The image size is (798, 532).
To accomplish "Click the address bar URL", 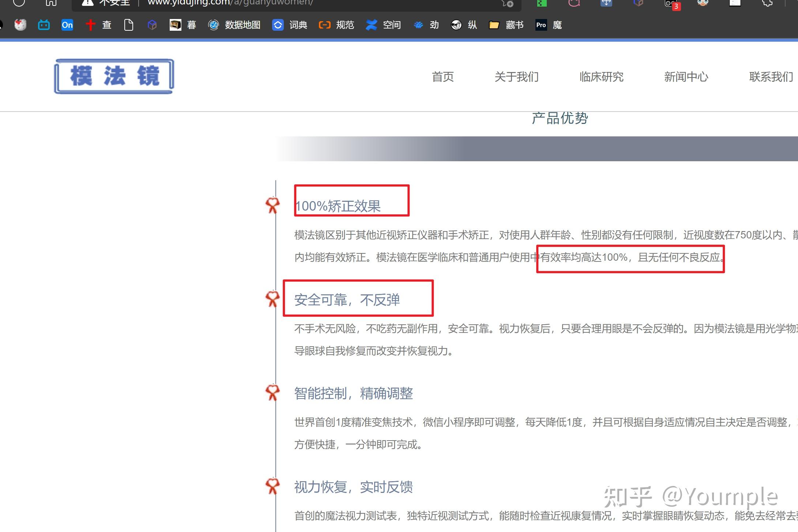I will (x=230, y=3).
